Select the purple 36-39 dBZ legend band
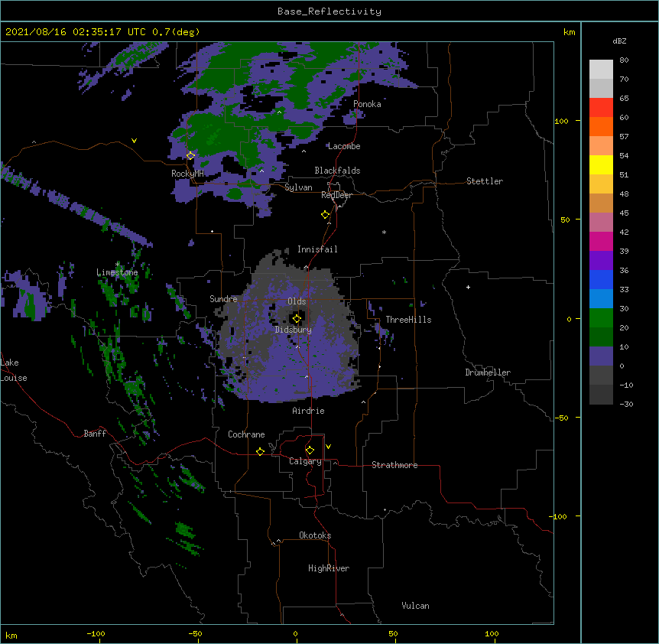 coord(601,260)
